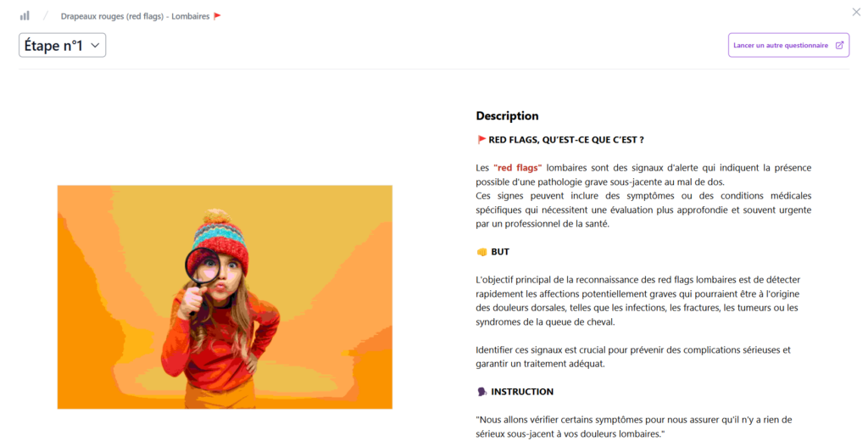The height and width of the screenshot is (441, 868).
Task: Open the Étape n°1 step dropdown
Action: coord(62,46)
